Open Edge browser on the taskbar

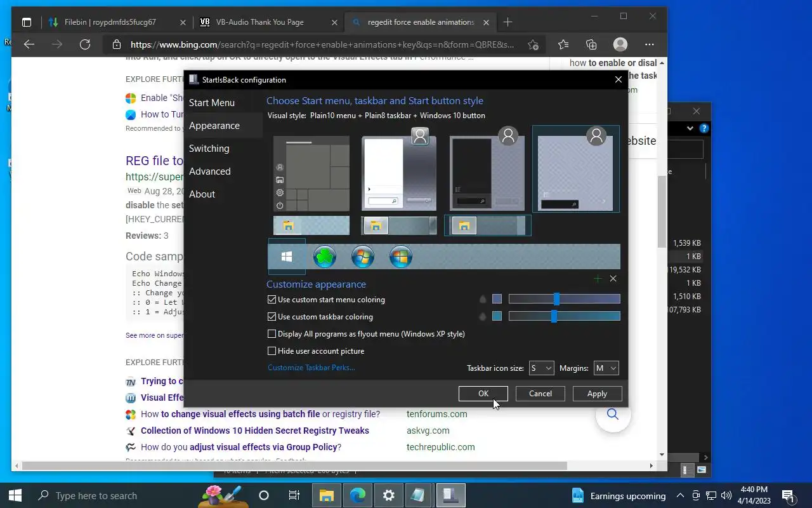click(358, 495)
